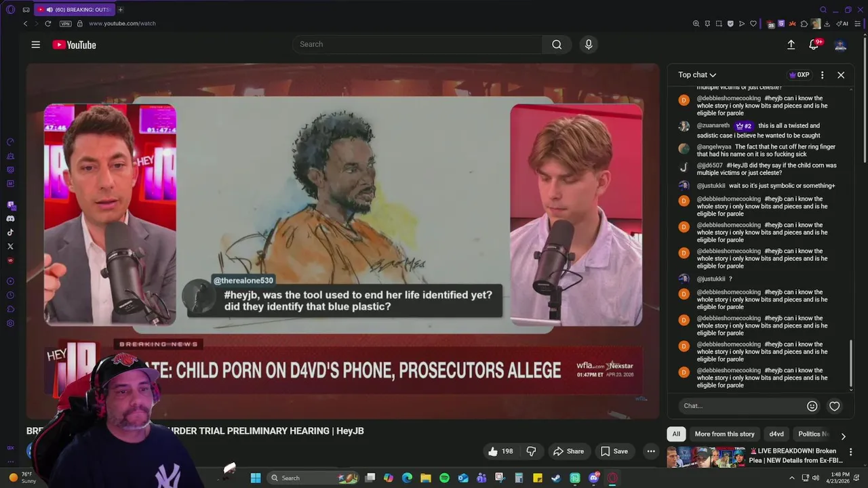Expand the Top chat dropdown

697,75
